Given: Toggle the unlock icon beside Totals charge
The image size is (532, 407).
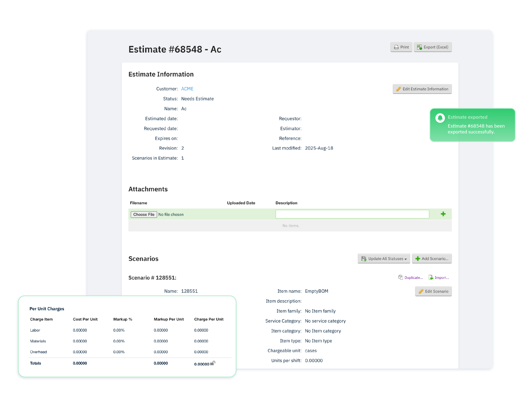Looking at the screenshot, I should coord(213,363).
